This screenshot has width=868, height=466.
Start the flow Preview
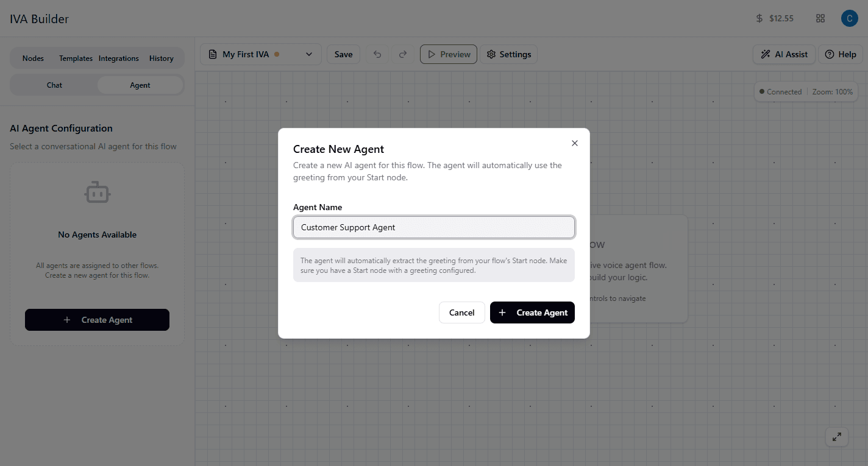(448, 54)
